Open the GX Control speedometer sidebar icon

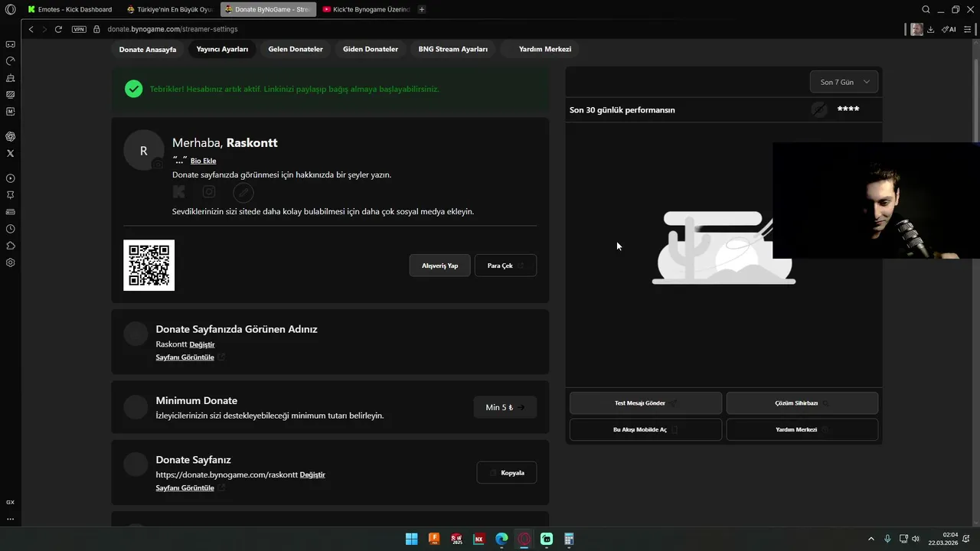click(10, 61)
